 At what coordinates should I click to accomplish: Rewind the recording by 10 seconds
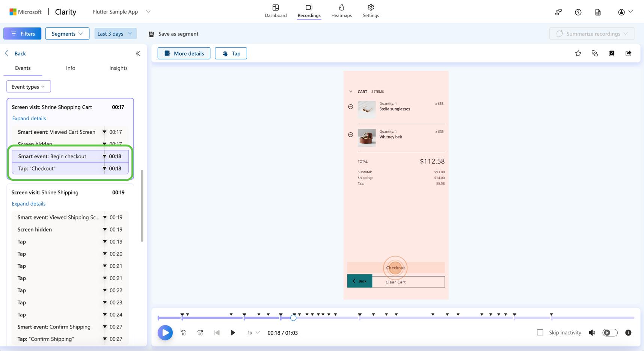(x=183, y=333)
